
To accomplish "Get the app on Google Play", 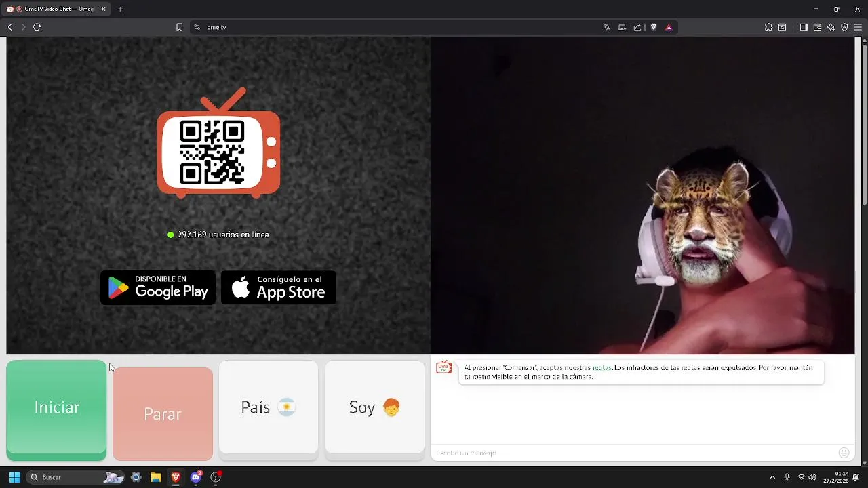I will (x=158, y=288).
